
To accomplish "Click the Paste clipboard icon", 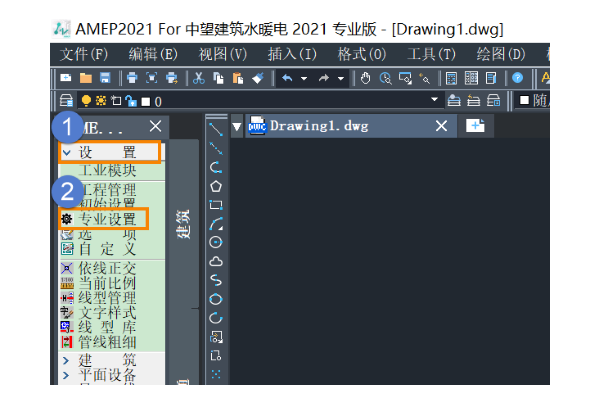I will tap(238, 78).
